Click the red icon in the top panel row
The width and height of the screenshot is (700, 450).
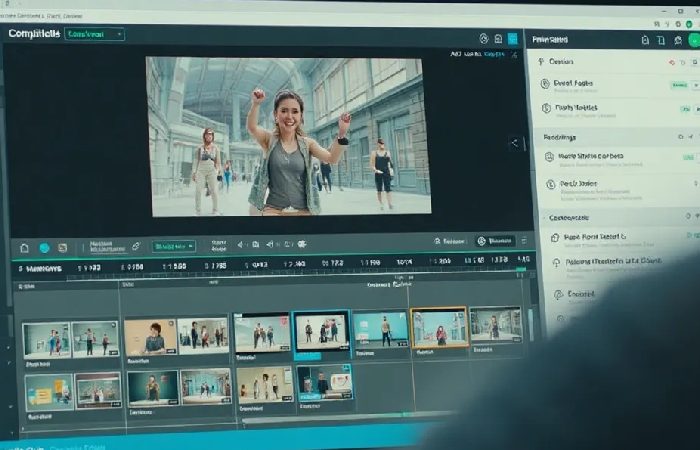(671, 63)
